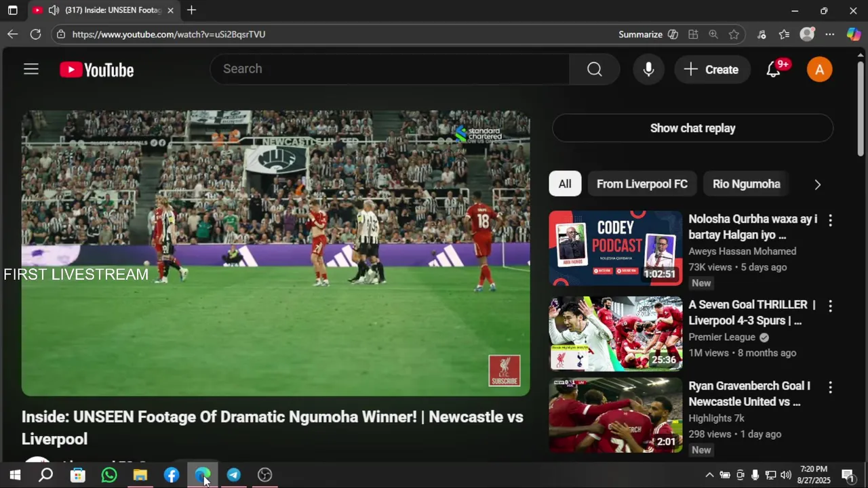Click the page vertical scrollbar
This screenshot has width=868, height=488.
coord(861,108)
